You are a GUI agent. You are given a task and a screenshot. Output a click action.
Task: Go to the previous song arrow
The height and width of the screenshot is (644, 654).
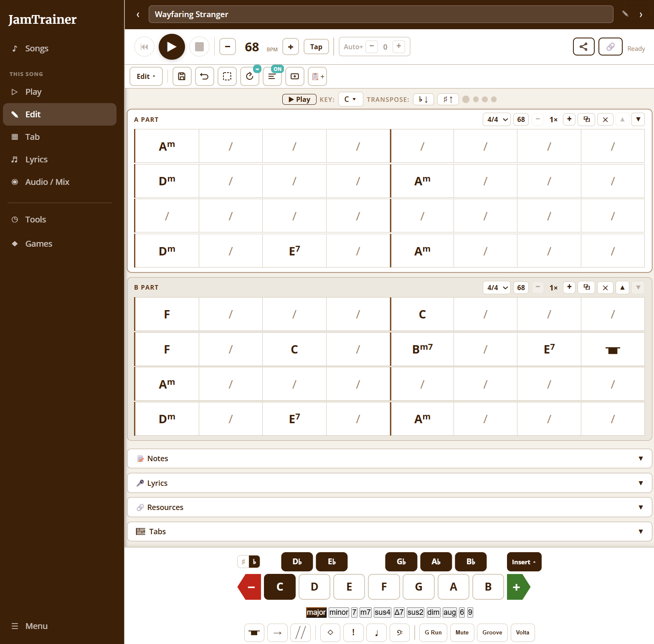pos(138,15)
